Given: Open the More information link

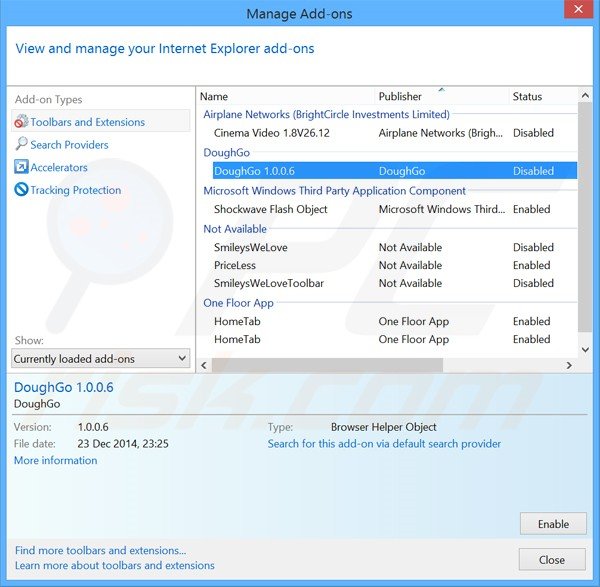Looking at the screenshot, I should pyautogui.click(x=55, y=460).
